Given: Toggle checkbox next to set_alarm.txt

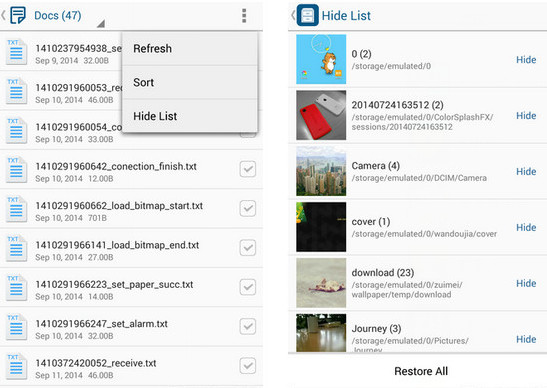Looking at the screenshot, I should pyautogui.click(x=248, y=327).
